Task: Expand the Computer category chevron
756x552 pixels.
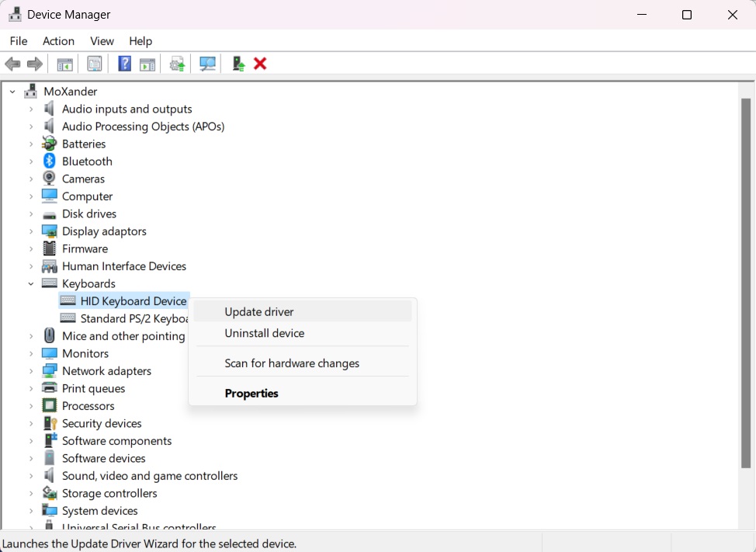Action: click(x=31, y=196)
